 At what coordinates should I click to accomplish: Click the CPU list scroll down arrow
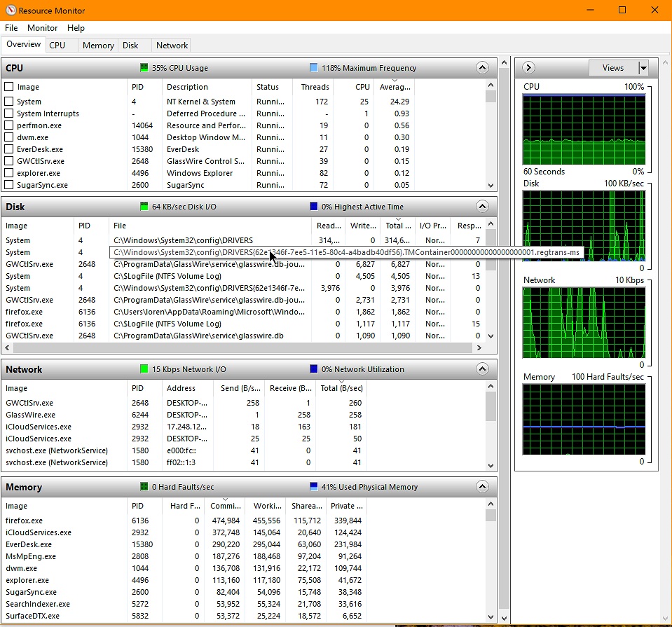point(491,186)
